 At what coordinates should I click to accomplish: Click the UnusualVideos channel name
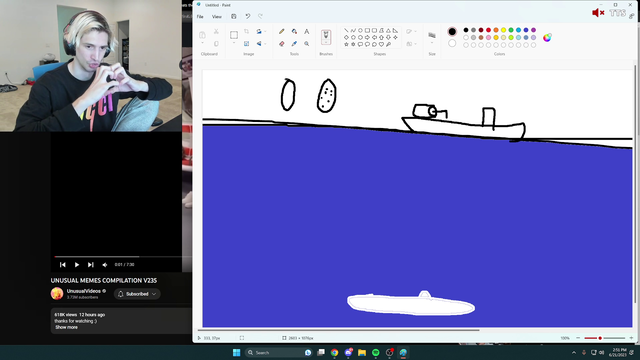pyautogui.click(x=84, y=291)
